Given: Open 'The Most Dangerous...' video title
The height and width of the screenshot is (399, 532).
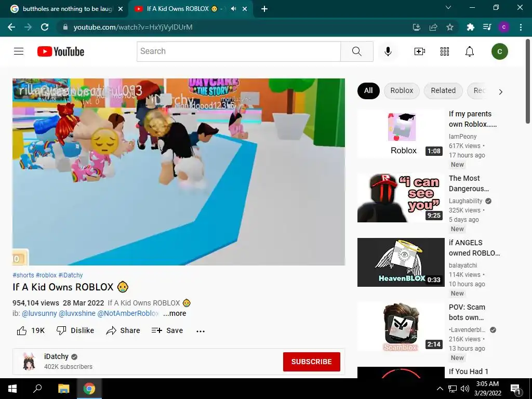Looking at the screenshot, I should [469, 183].
